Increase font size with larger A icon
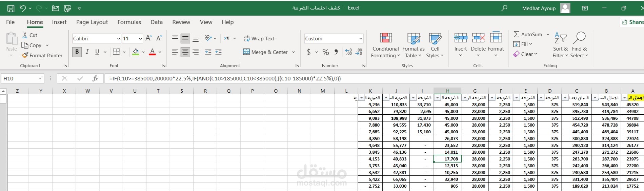 148,38
